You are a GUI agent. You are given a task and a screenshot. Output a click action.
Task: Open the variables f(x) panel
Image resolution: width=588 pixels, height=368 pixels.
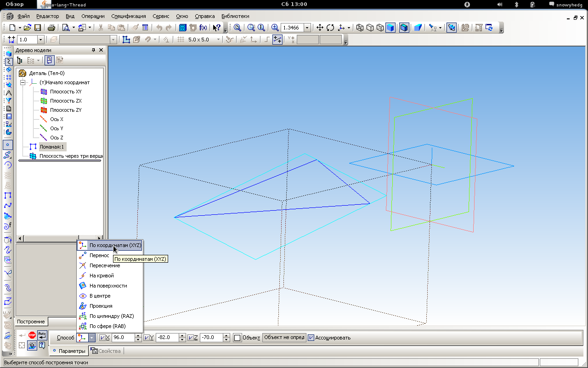point(203,28)
